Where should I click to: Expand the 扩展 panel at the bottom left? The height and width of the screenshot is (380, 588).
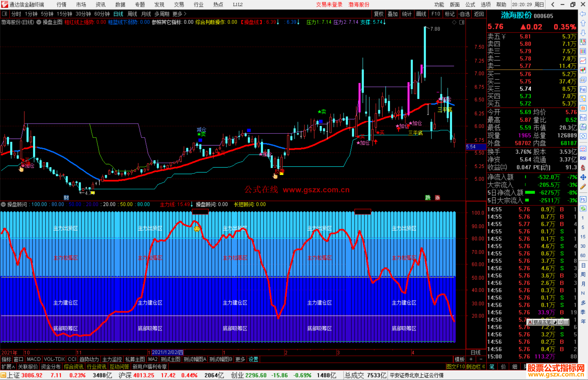pyautogui.click(x=8, y=367)
